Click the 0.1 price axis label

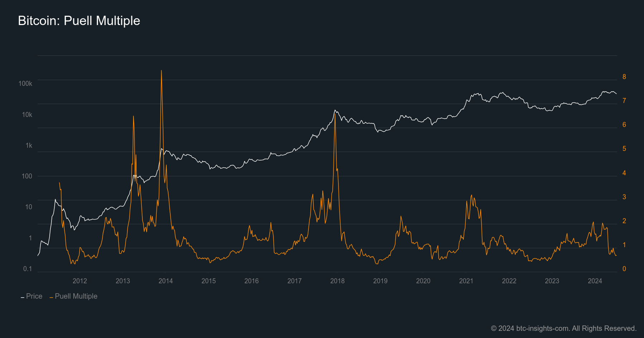pos(28,269)
